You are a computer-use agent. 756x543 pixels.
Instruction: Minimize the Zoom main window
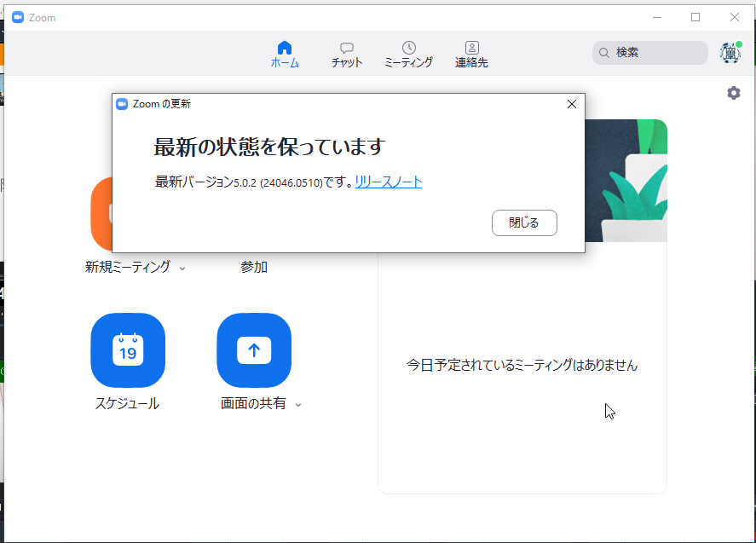point(656,17)
